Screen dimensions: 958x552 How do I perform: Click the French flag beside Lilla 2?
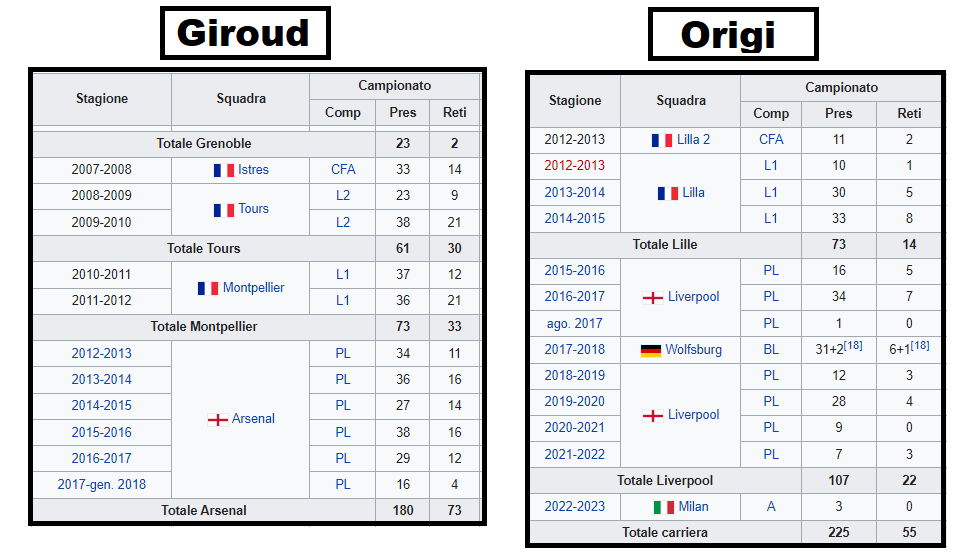661,140
